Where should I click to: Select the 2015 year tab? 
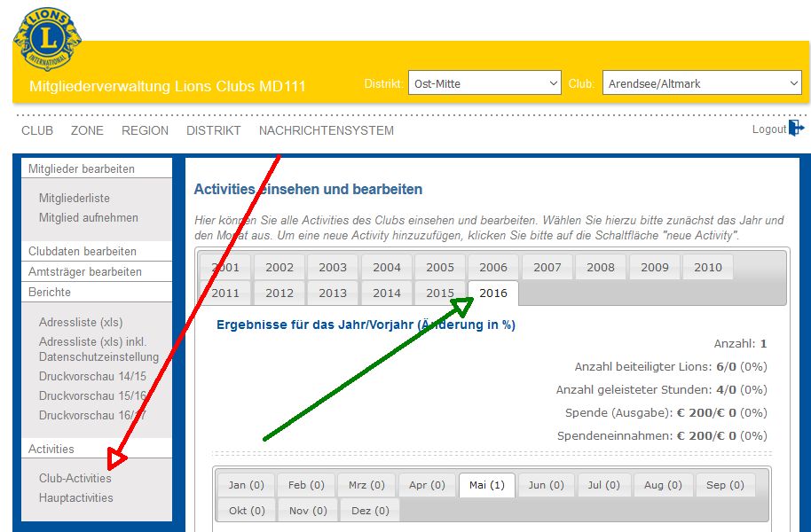tap(440, 293)
